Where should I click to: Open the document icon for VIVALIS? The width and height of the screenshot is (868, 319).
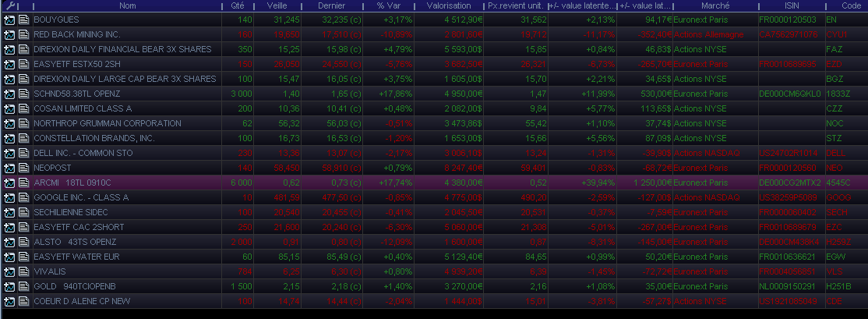point(23,271)
